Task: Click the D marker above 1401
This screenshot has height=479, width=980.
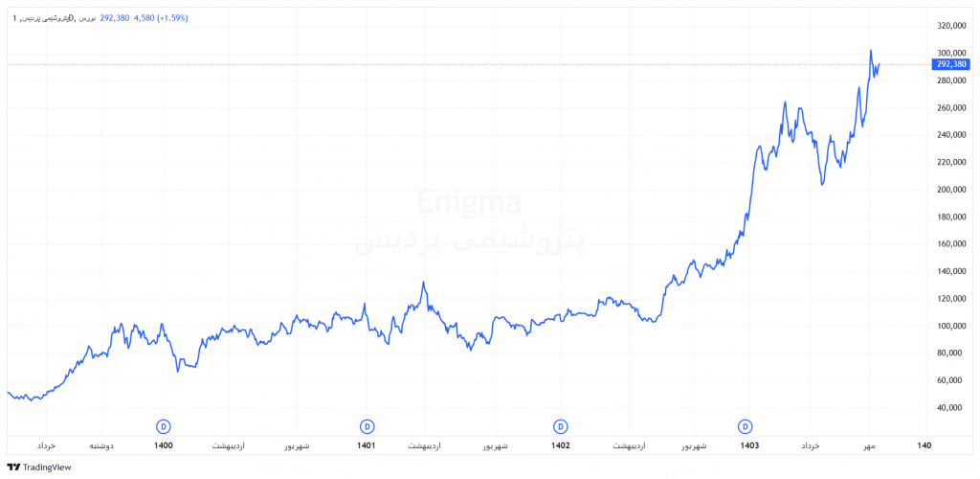Action: click(x=367, y=425)
